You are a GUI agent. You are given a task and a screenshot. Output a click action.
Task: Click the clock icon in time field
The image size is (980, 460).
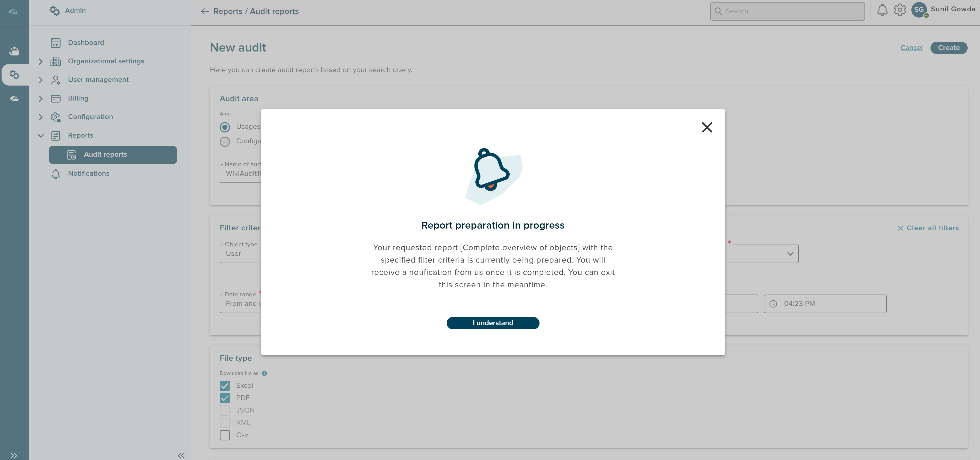point(773,304)
